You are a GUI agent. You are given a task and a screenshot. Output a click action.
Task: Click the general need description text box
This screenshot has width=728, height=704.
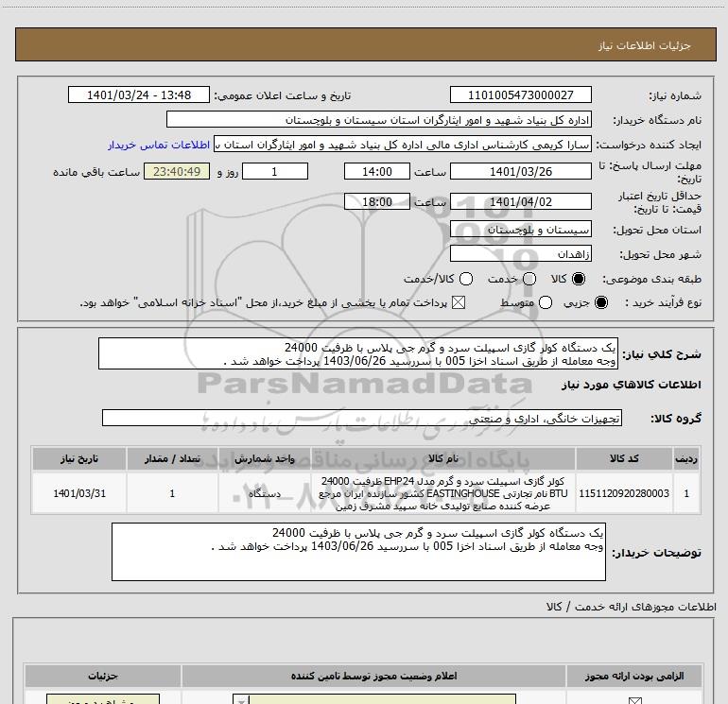(x=358, y=354)
